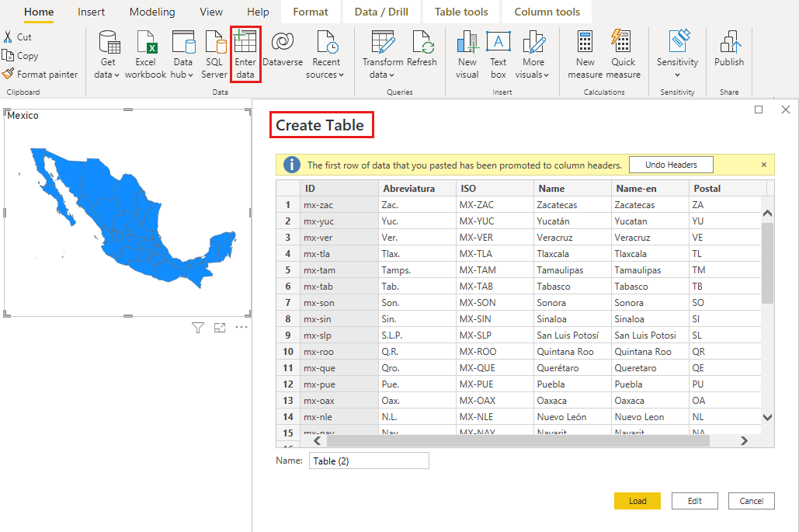Screen dimensions: 799x532
Task: Select the Format painter tool
Action: [x=40, y=74]
